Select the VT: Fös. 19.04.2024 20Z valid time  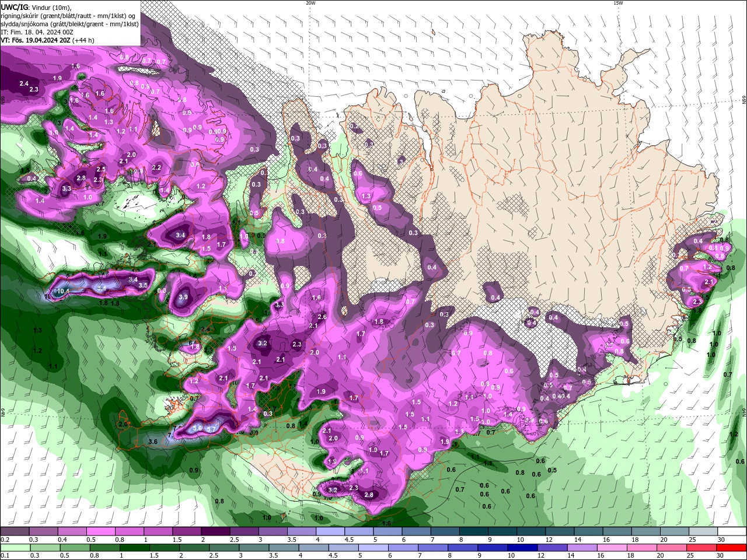click(x=36, y=40)
